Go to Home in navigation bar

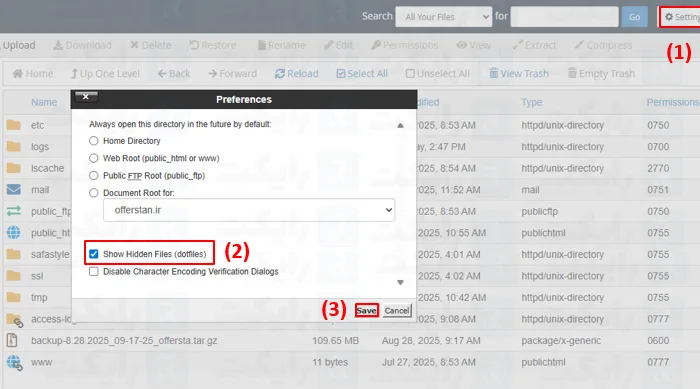33,74
